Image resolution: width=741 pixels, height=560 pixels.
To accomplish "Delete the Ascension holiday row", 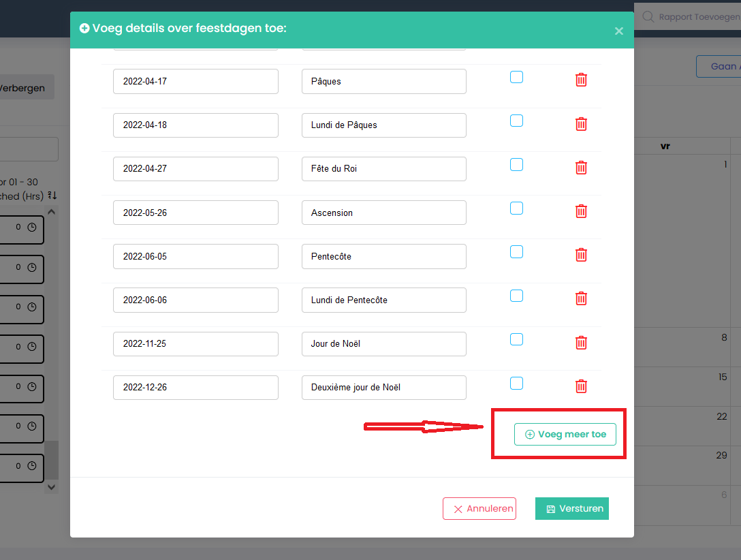I will coord(581,211).
